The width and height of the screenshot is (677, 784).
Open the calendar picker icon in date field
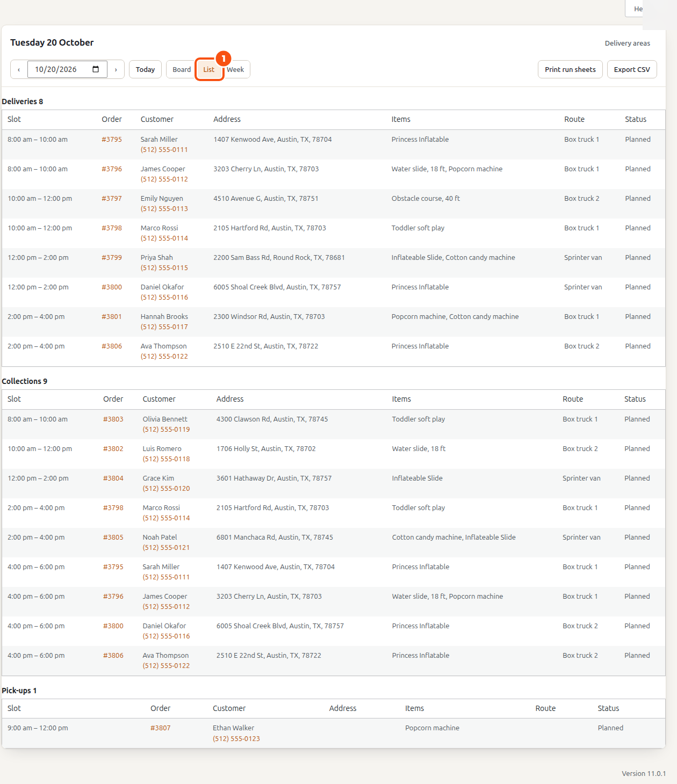(96, 69)
